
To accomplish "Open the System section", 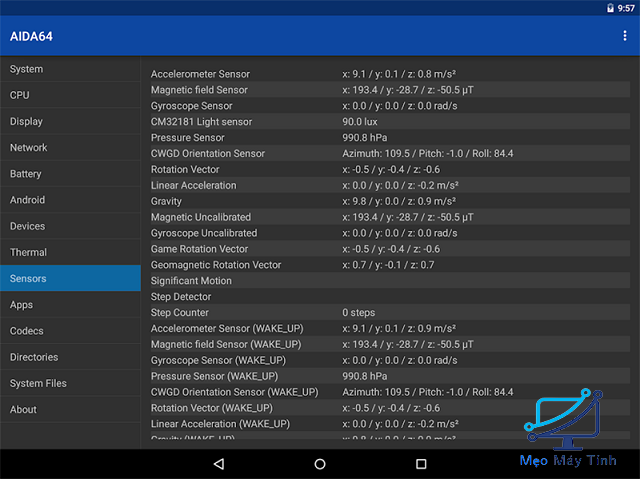I will click(x=71, y=69).
